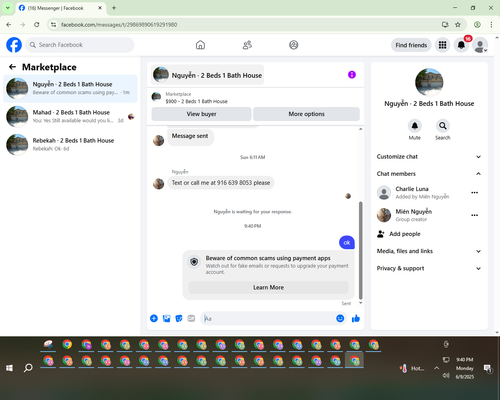Open options menu for Charlie Luna
The width and height of the screenshot is (500, 400).
[x=475, y=192]
